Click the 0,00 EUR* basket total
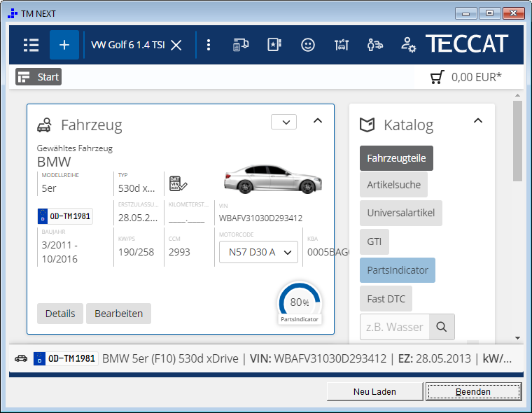Image resolution: width=532 pixels, height=413 pixels. [476, 77]
